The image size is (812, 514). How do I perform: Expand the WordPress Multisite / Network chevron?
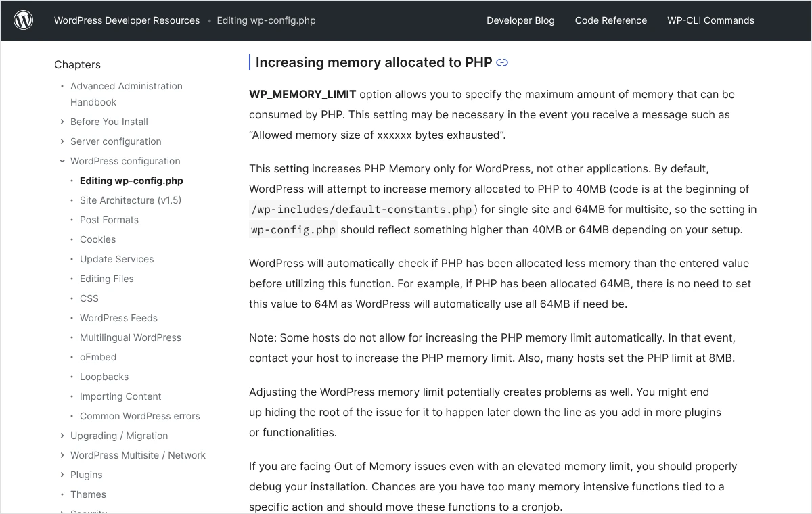click(x=62, y=455)
